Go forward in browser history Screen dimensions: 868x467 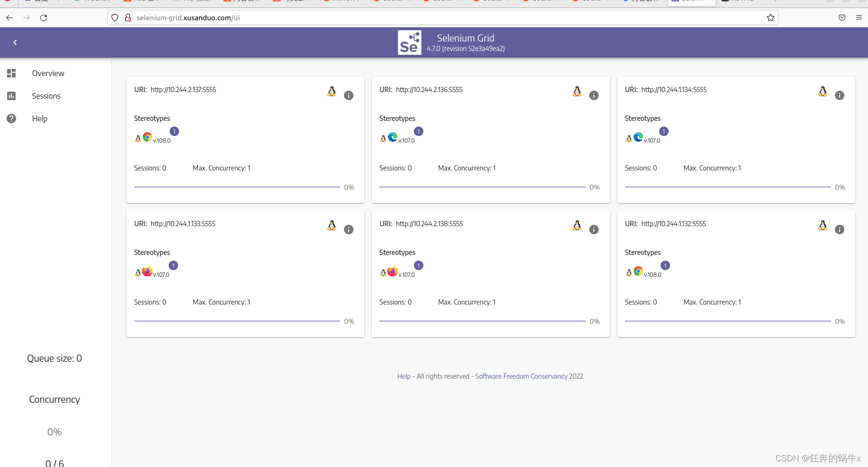click(26, 18)
